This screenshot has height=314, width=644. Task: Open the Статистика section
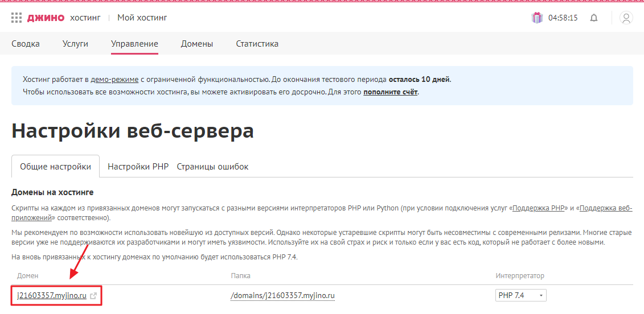point(257,44)
